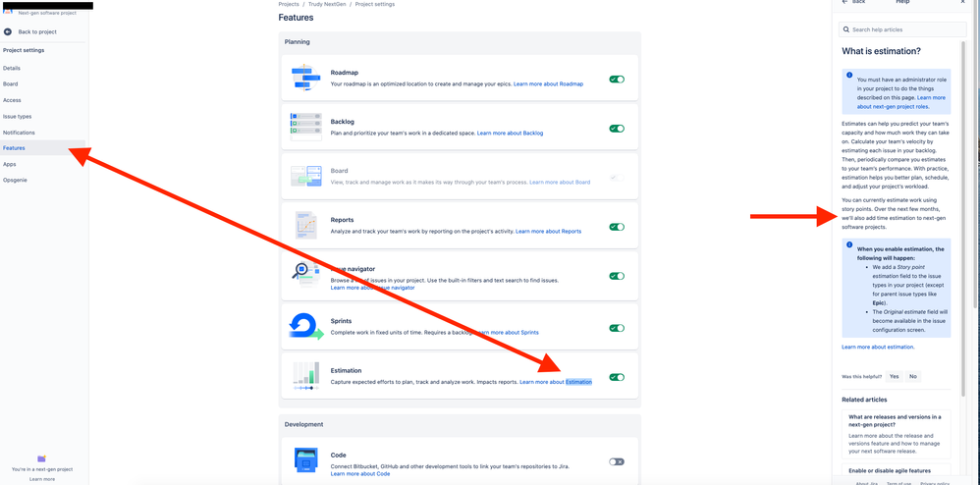This screenshot has height=485, width=980.
Task: Click the Estimation bar chart icon
Action: pyautogui.click(x=306, y=376)
